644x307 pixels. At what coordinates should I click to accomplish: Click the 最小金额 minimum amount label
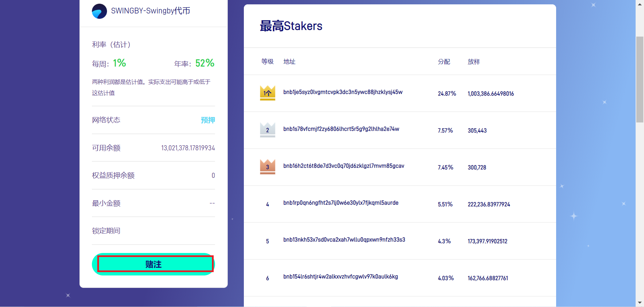tap(106, 203)
